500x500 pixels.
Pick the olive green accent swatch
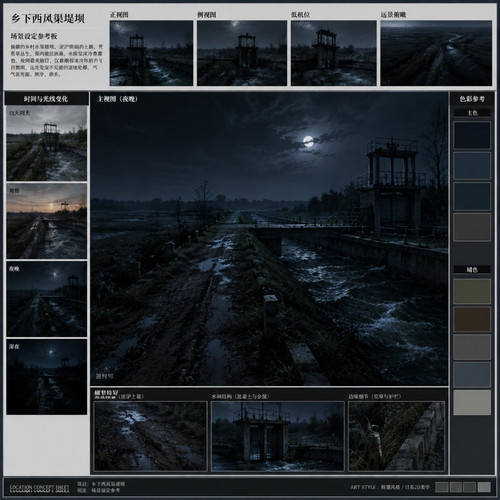[x=472, y=291]
